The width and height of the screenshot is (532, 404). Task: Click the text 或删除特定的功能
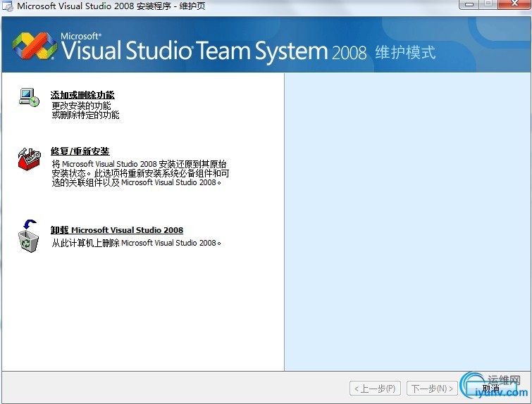pyautogui.click(x=85, y=115)
